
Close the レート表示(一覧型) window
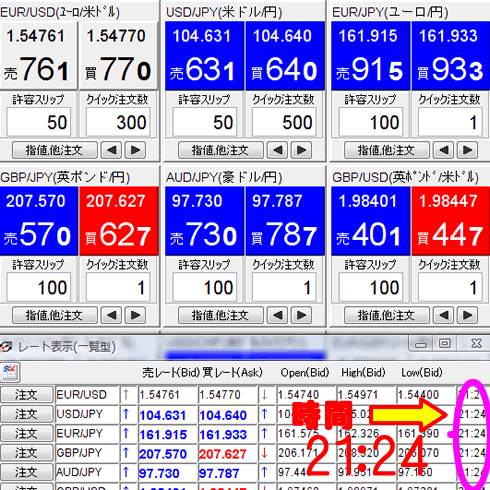[476, 343]
